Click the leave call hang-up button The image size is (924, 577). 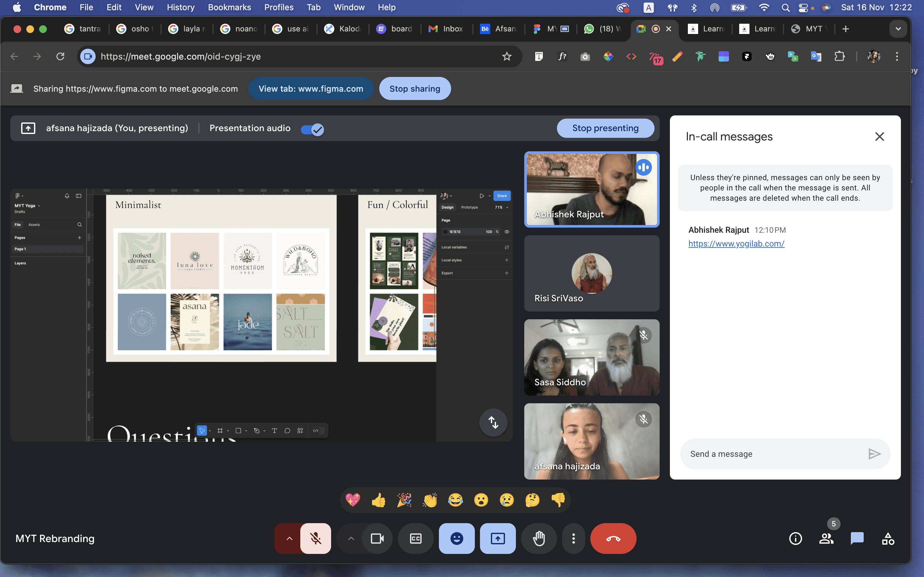(x=613, y=539)
